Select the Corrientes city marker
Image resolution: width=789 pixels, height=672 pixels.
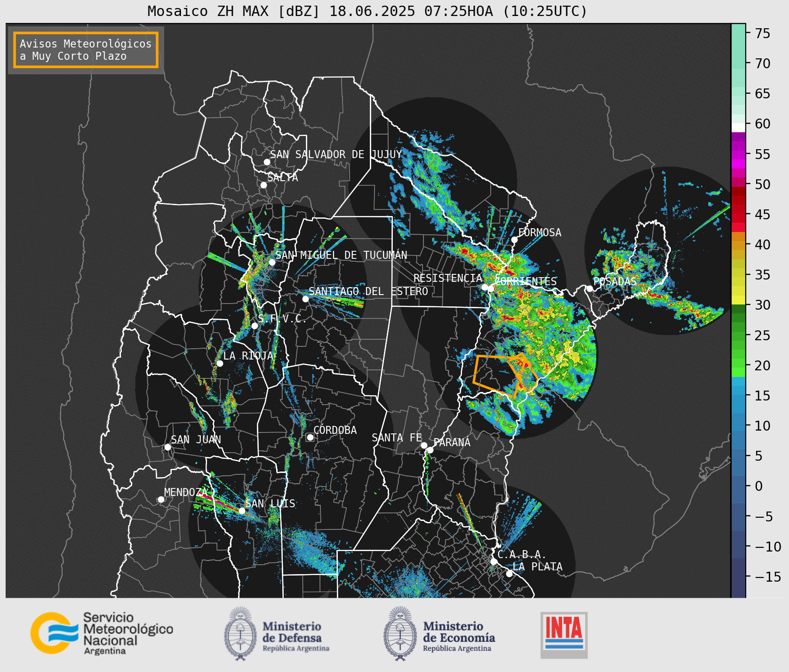point(491,288)
